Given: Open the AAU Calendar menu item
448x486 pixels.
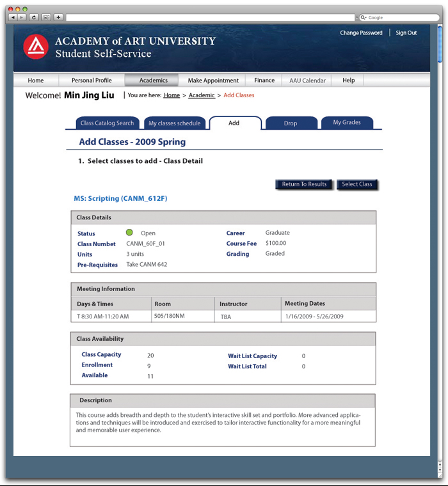Looking at the screenshot, I should point(307,81).
